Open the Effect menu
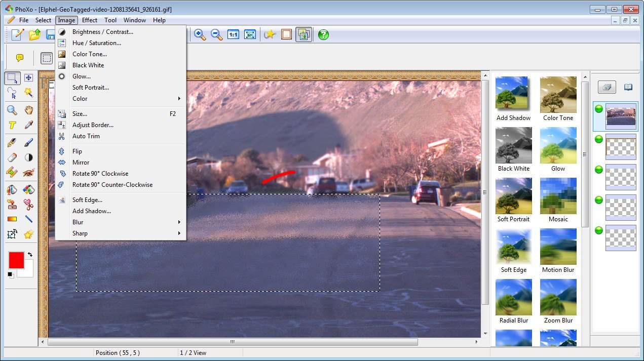644x361 pixels. click(x=90, y=20)
